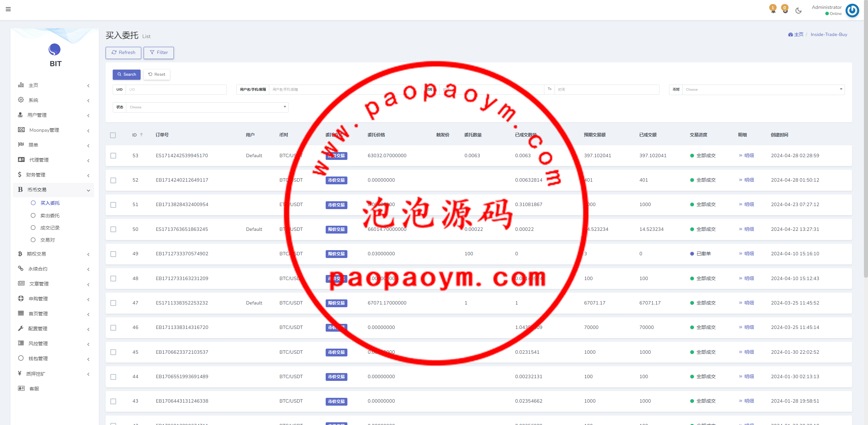Screen dimensions: 868x425
Task: Click the 币币交易 B icon
Action: point(20,189)
